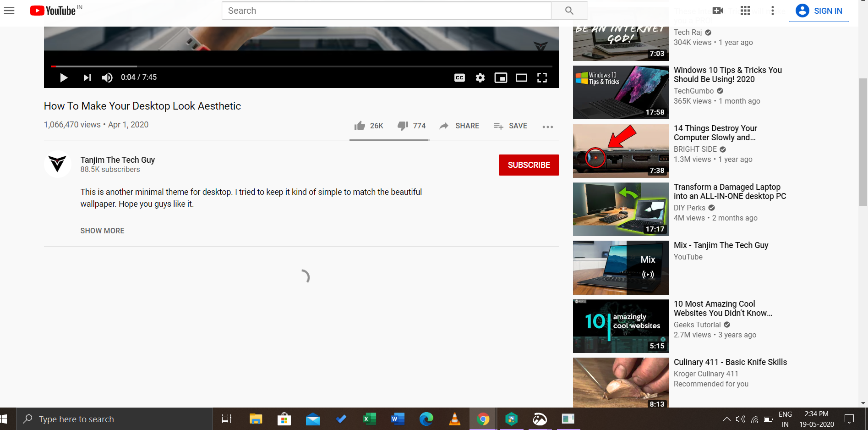Image resolution: width=868 pixels, height=430 pixels.
Task: Open the ENG IN language switcher
Action: [785, 419]
